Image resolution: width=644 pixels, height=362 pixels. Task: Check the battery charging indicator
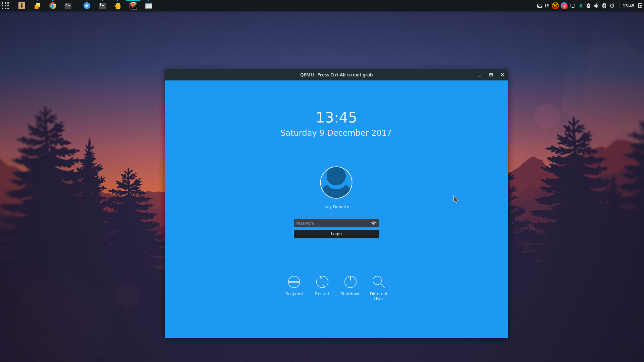(589, 6)
